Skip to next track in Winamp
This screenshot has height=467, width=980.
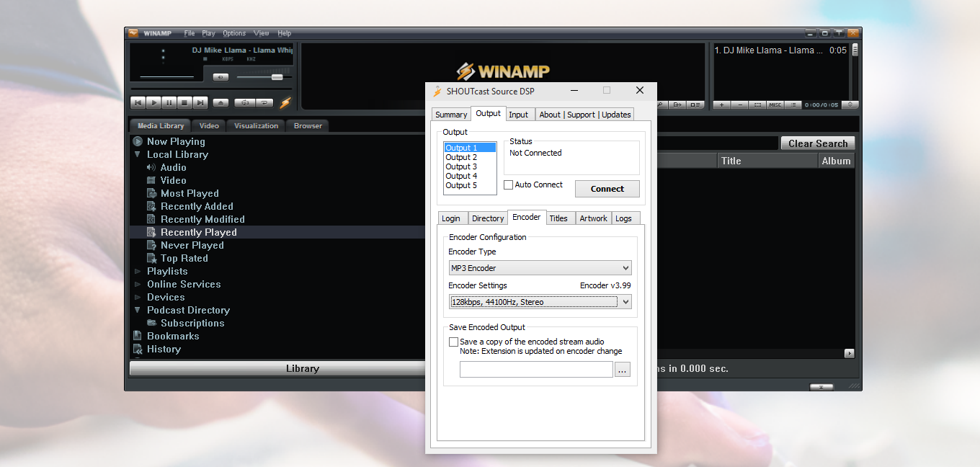pyautogui.click(x=201, y=103)
